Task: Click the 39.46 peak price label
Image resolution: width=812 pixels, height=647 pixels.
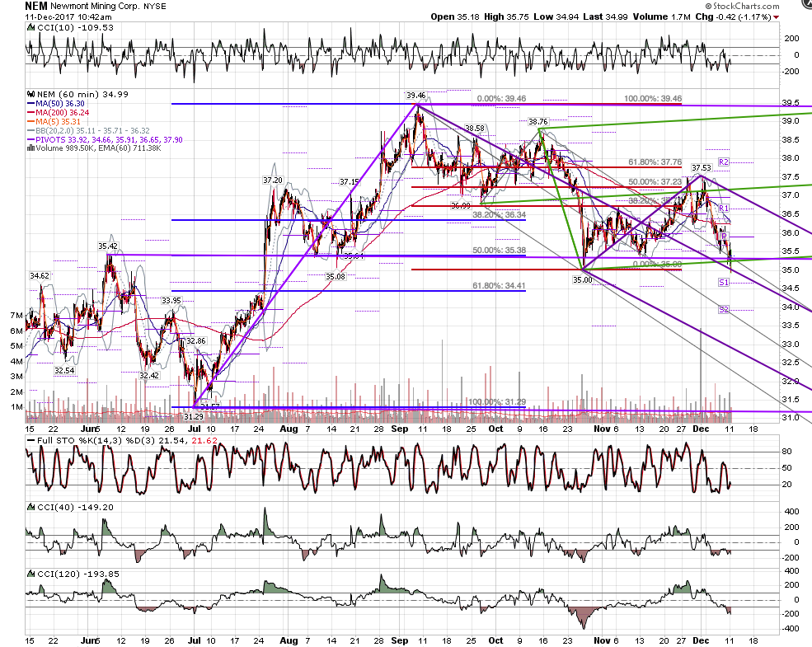Action: point(415,96)
